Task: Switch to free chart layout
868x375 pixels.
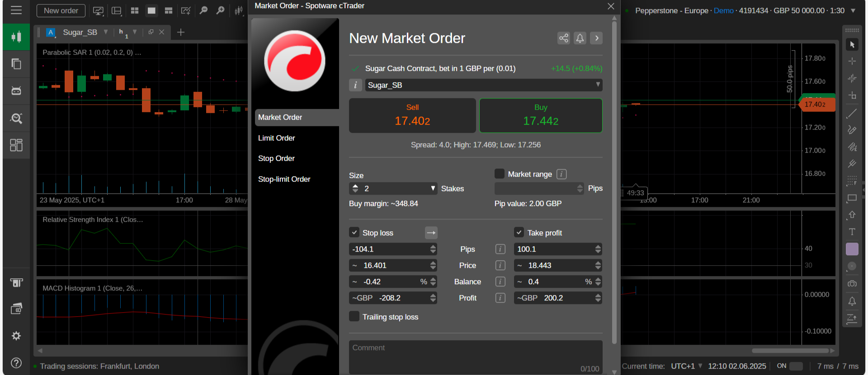Action: tap(169, 10)
